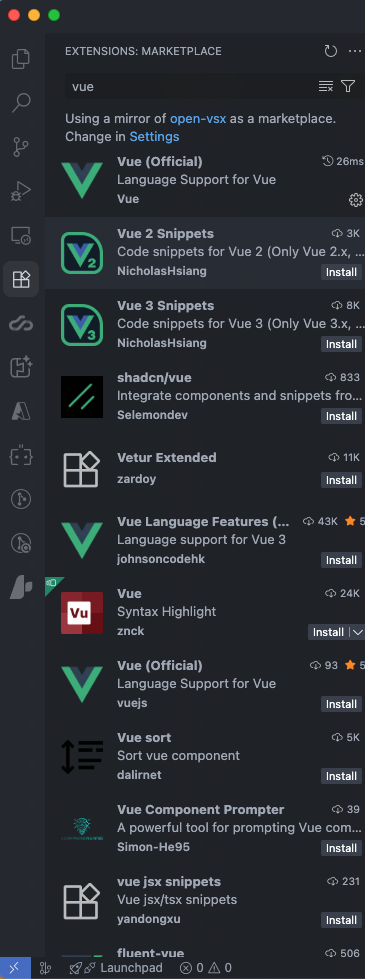Open the Search view in activity bar

(x=21, y=103)
